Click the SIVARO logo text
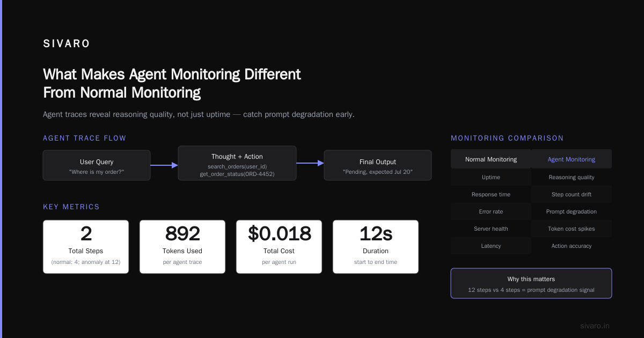Screen dimensions: 644x338 67,44
